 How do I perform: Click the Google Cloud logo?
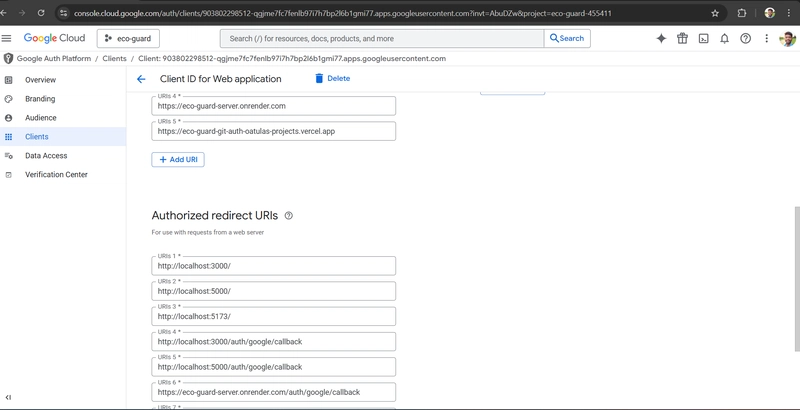[54, 38]
